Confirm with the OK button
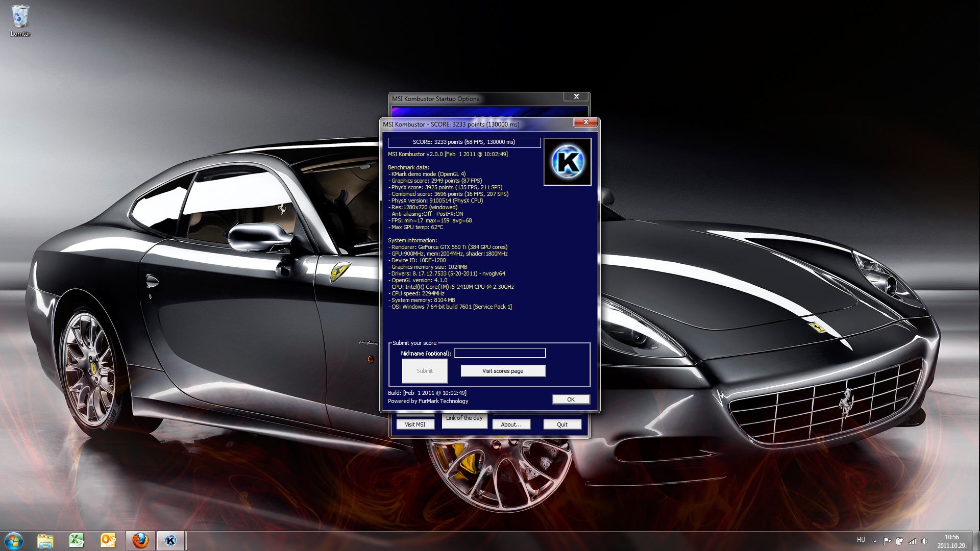The width and height of the screenshot is (980, 551). pos(571,399)
